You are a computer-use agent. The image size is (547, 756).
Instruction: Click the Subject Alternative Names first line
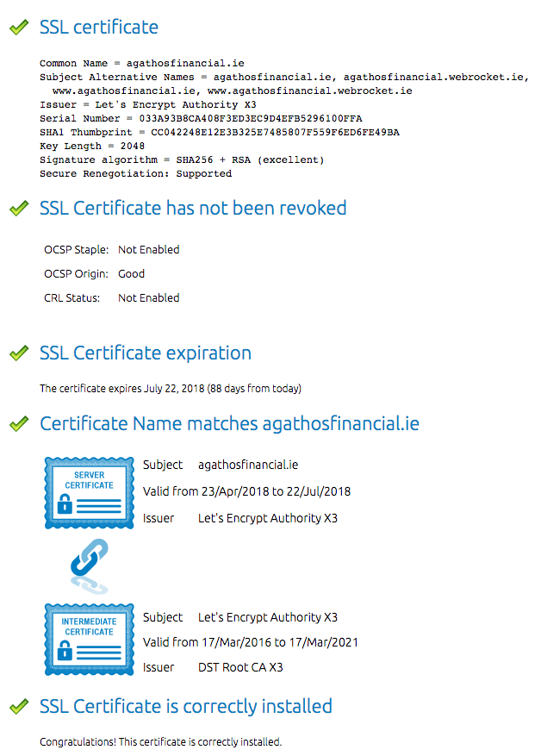click(x=284, y=77)
